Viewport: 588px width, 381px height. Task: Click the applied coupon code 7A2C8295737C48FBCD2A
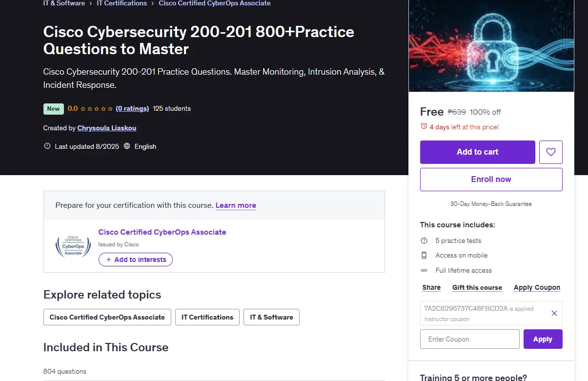pos(466,309)
